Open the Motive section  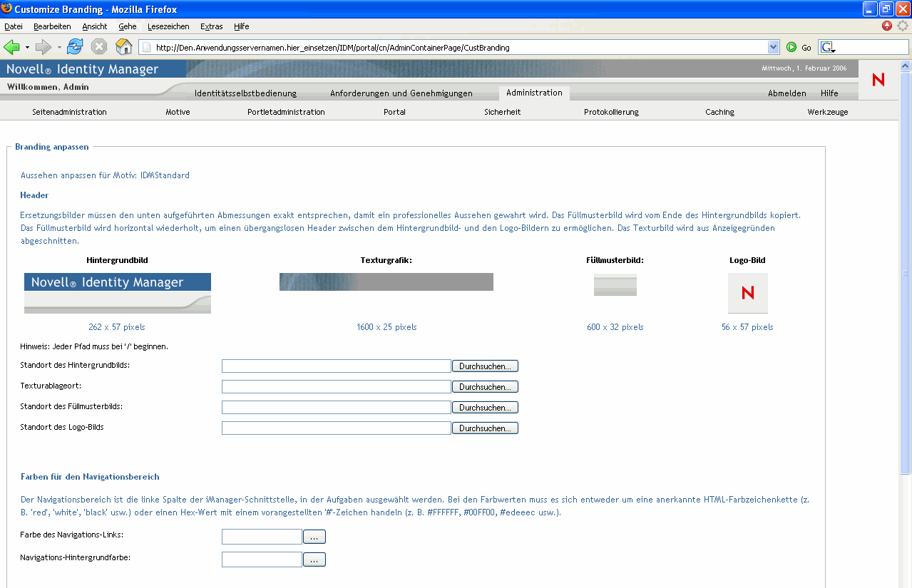coord(178,112)
